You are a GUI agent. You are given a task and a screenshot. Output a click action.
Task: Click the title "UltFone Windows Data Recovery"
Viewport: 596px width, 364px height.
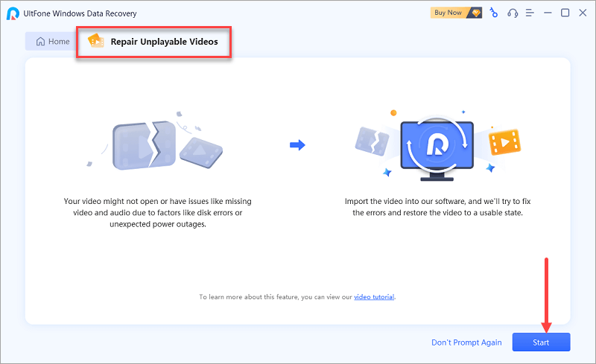(x=80, y=13)
